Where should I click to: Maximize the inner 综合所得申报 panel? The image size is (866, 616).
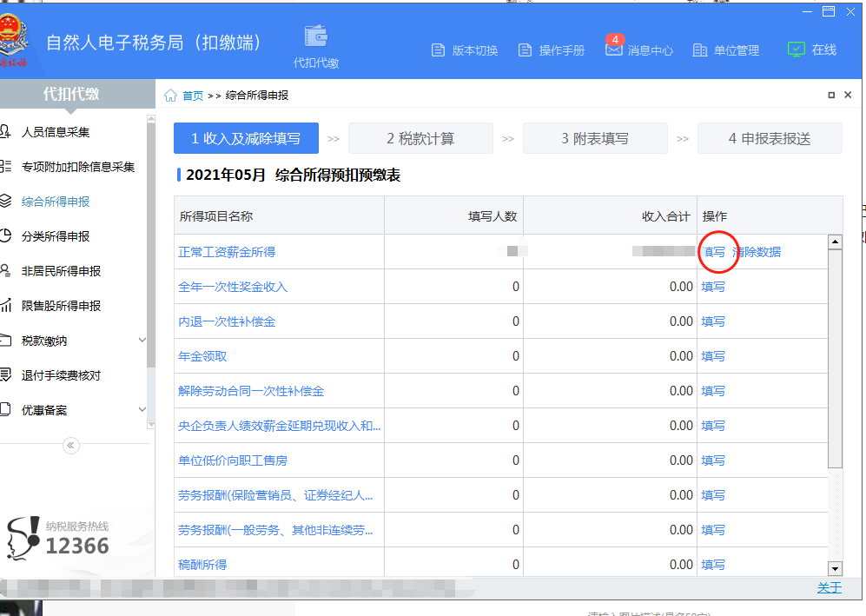click(831, 95)
